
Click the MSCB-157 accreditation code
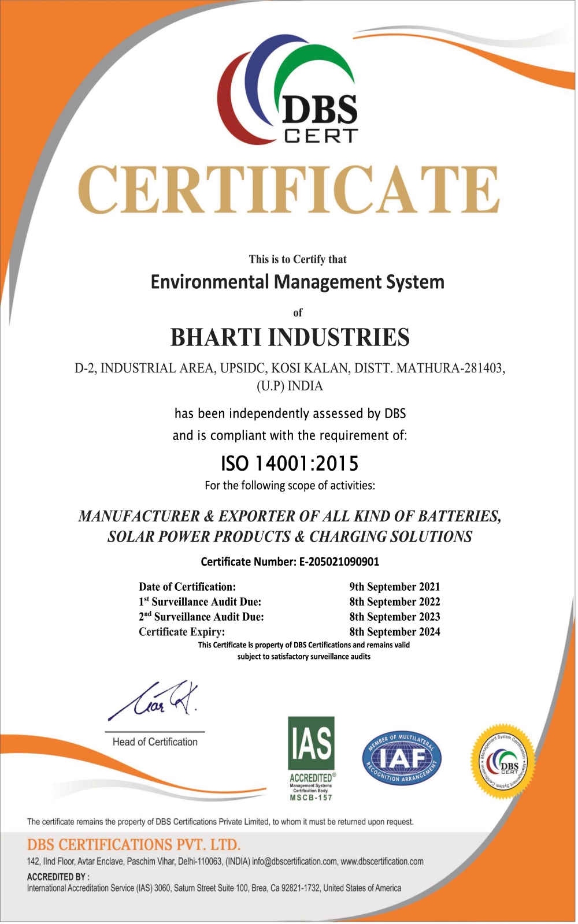click(x=311, y=798)
